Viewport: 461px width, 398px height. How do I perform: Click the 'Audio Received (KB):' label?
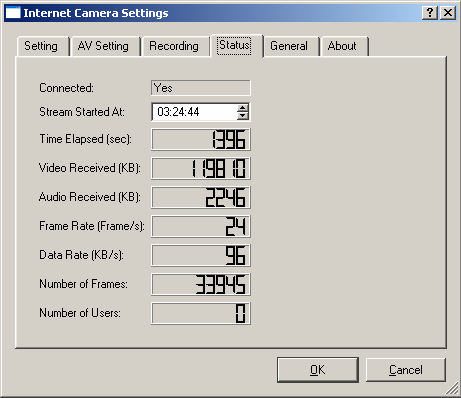point(90,197)
